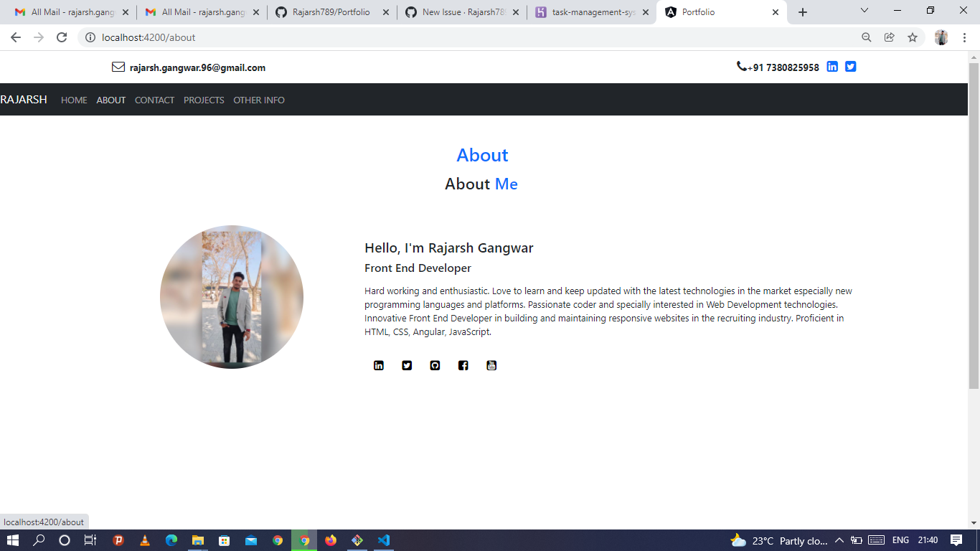Open the GitHub icon under the bio

click(435, 365)
